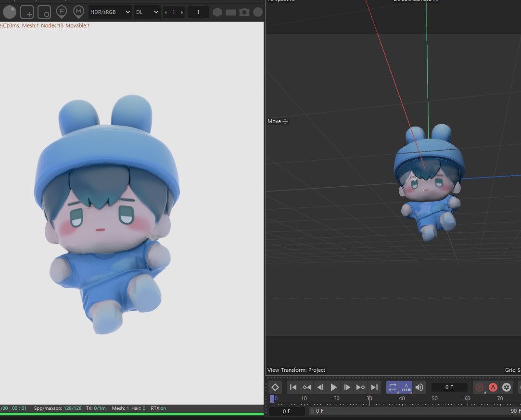Go to end of timeline

(374, 387)
